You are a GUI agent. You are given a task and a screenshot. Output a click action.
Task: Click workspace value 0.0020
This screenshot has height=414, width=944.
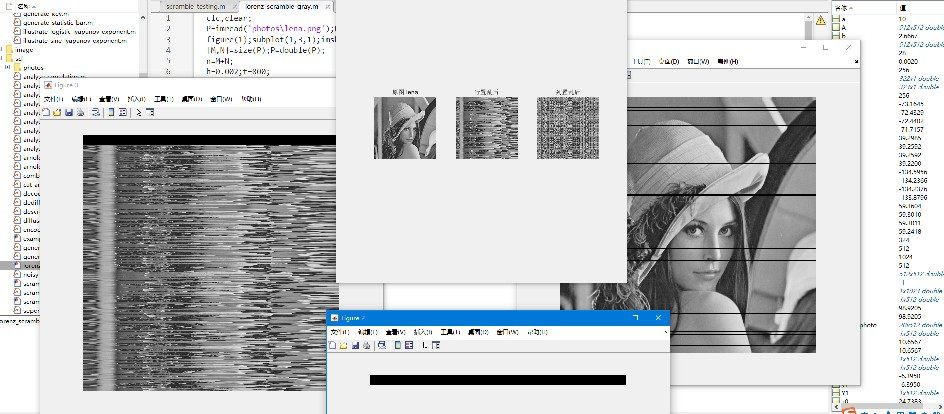tap(907, 61)
